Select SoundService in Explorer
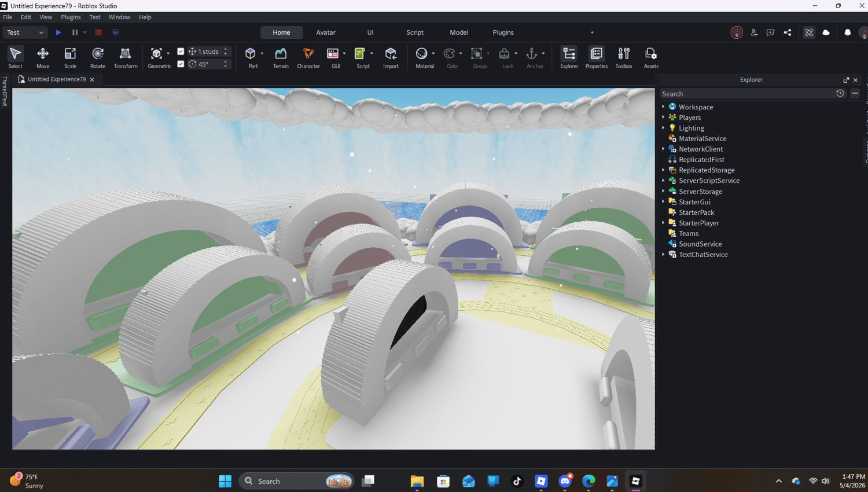This screenshot has width=868, height=492. pyautogui.click(x=700, y=244)
